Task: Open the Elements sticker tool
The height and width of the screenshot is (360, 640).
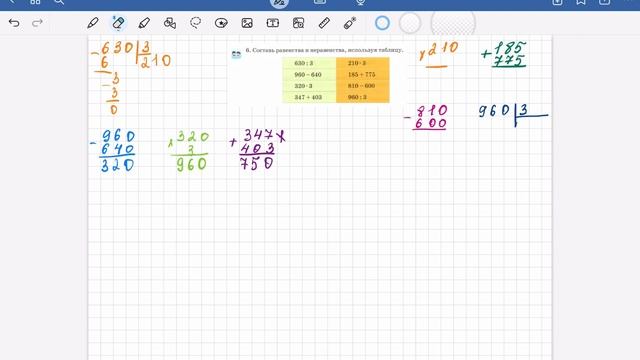Action: (x=221, y=23)
